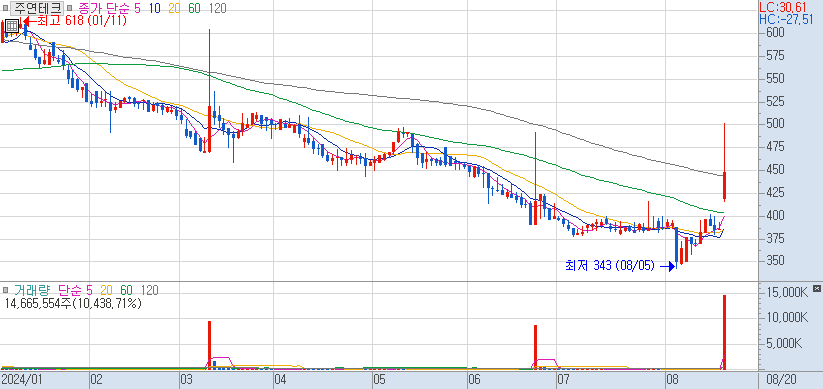Select the volume 단순 5 average label

(x=75, y=290)
